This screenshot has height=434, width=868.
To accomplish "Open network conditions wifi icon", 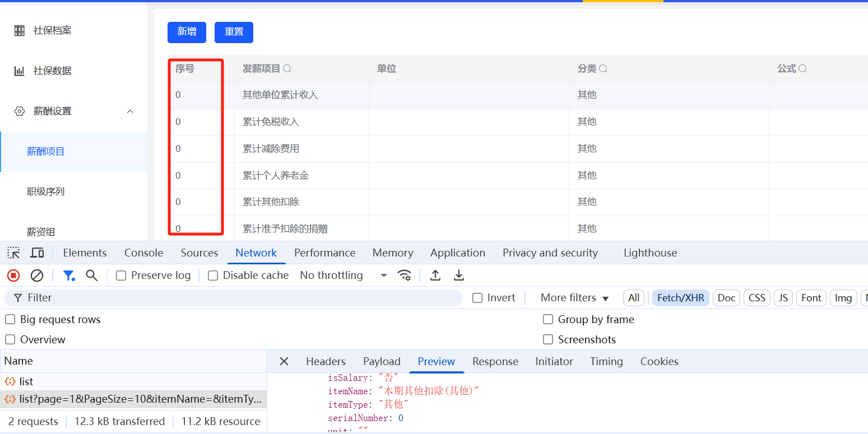I will (404, 275).
